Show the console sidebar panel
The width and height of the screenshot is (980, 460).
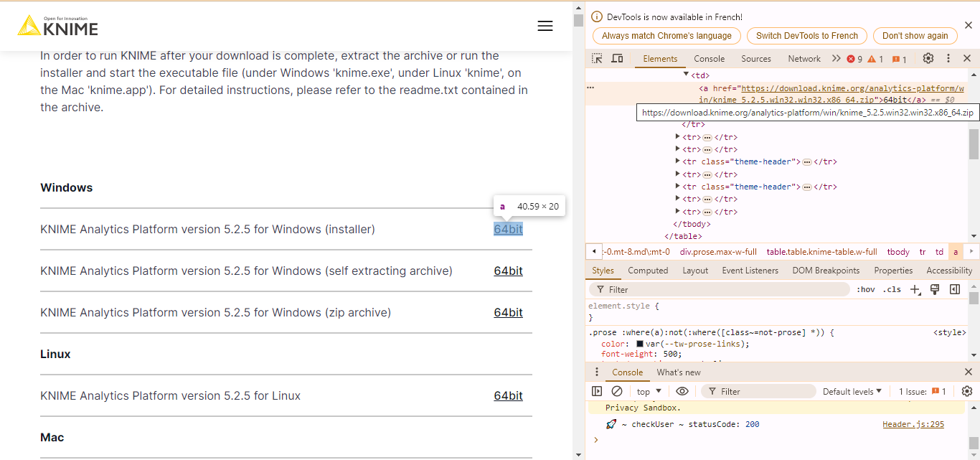coord(597,391)
